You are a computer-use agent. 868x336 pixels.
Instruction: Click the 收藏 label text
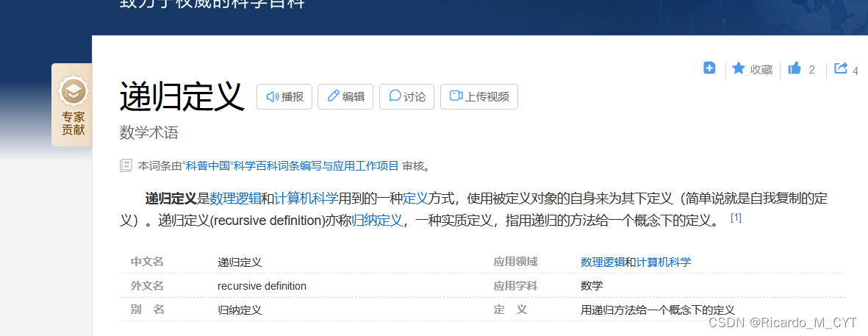coord(761,70)
